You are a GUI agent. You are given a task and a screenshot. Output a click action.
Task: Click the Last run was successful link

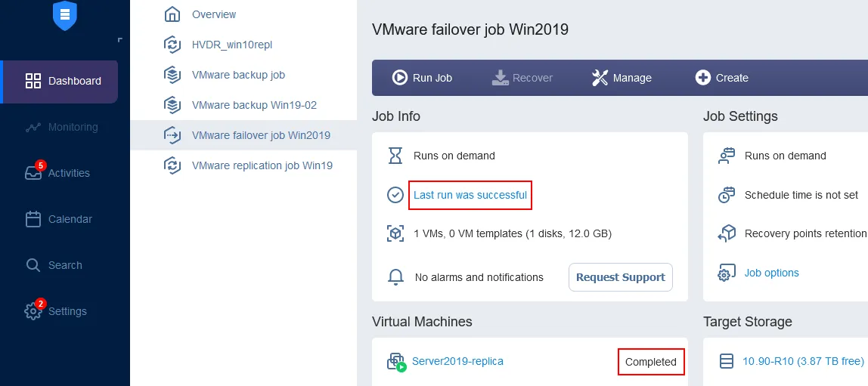coord(470,195)
